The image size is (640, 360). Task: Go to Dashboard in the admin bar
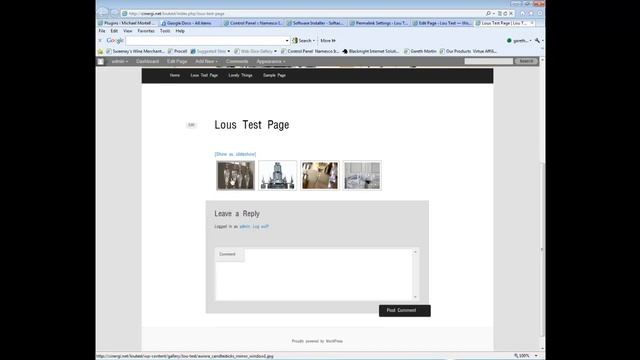147,62
